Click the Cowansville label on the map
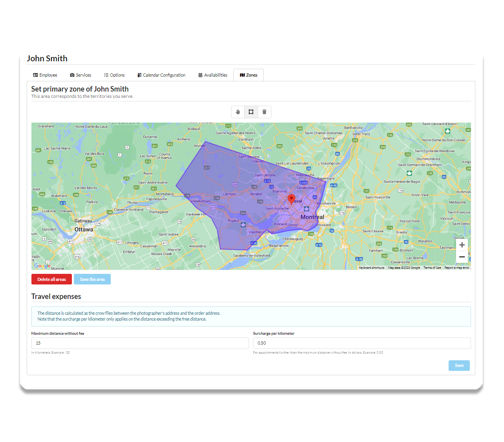Image resolution: width=504 pixels, height=442 pixels. (400, 262)
